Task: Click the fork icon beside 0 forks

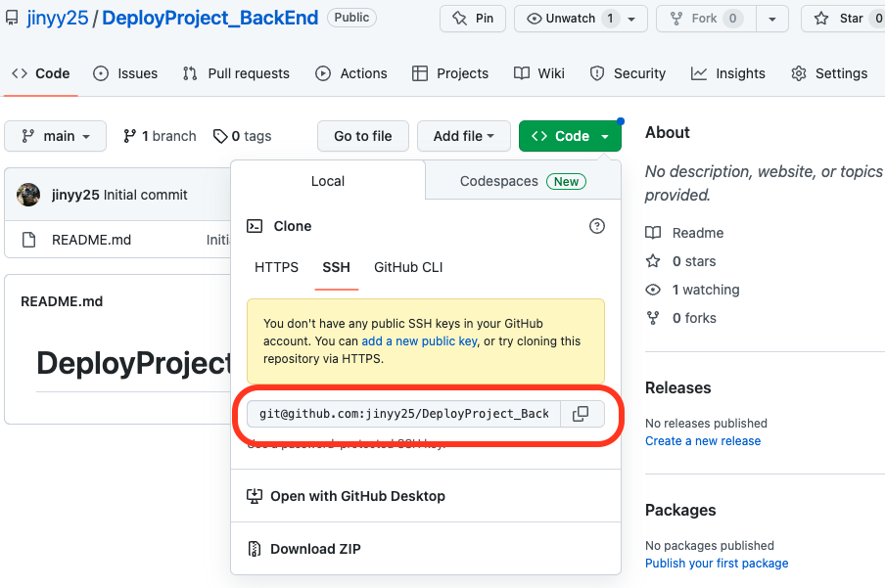Action: point(653,318)
